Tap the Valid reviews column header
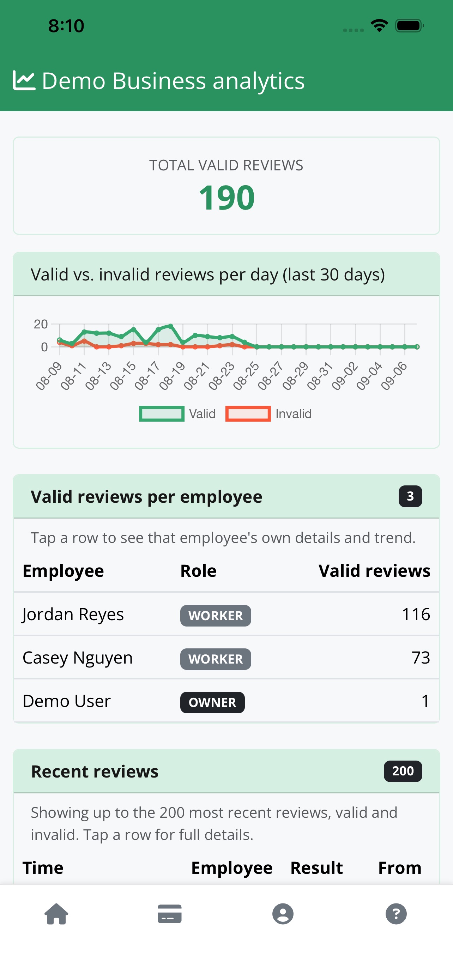Screen dimensions: 453x980 (374, 571)
